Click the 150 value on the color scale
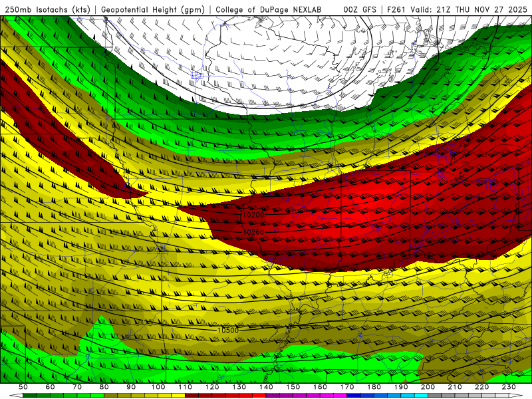The width and height of the screenshot is (532, 399). click(x=293, y=387)
